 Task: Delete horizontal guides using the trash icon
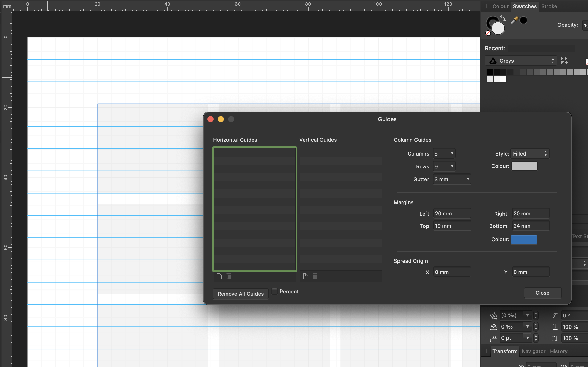click(229, 276)
